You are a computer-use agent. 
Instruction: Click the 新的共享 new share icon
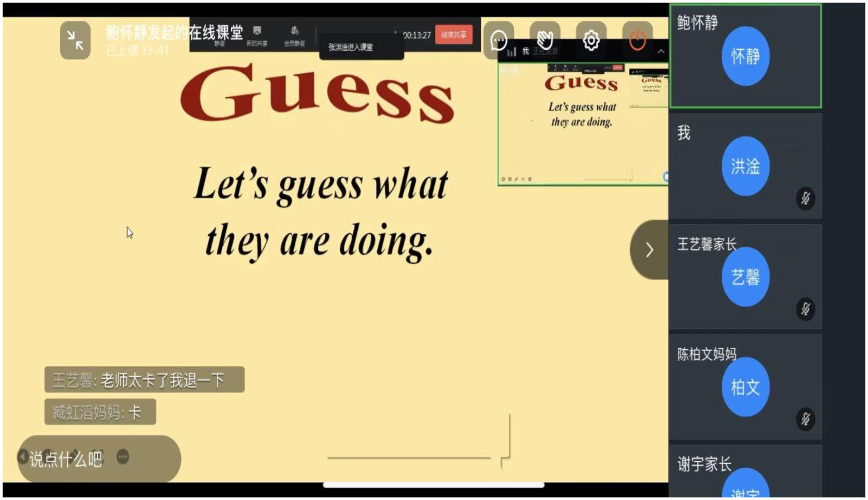tap(257, 36)
